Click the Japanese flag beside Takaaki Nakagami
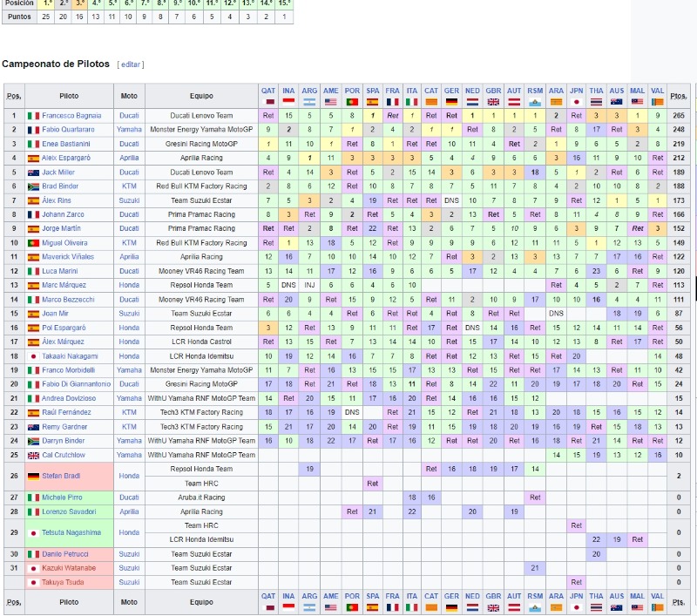This screenshot has height=616, width=697. [33, 356]
